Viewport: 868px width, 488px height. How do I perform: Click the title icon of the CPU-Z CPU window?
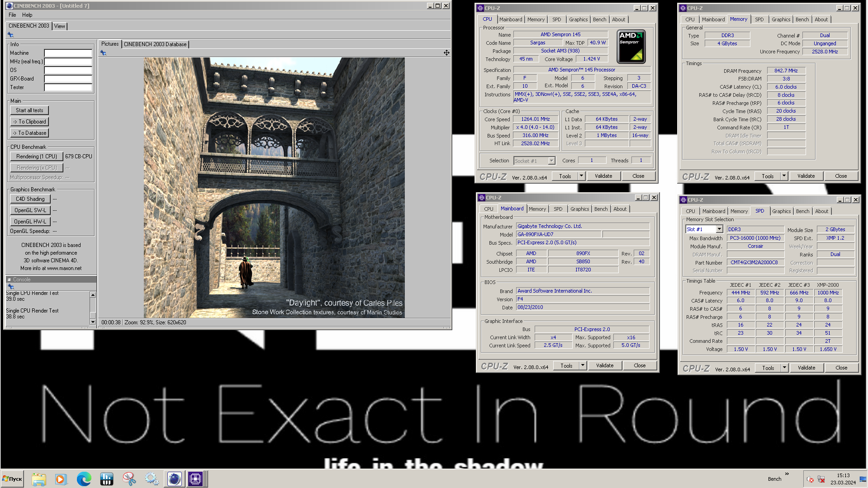click(480, 8)
